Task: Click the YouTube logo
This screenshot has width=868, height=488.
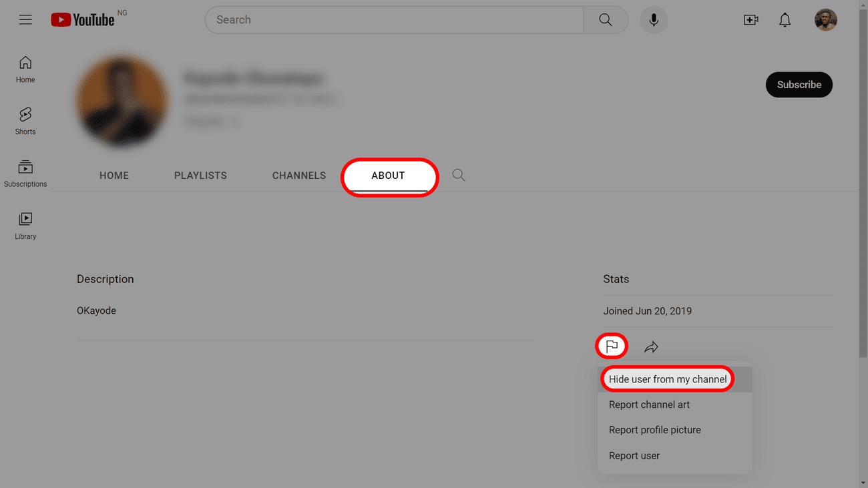Action: 83,20
